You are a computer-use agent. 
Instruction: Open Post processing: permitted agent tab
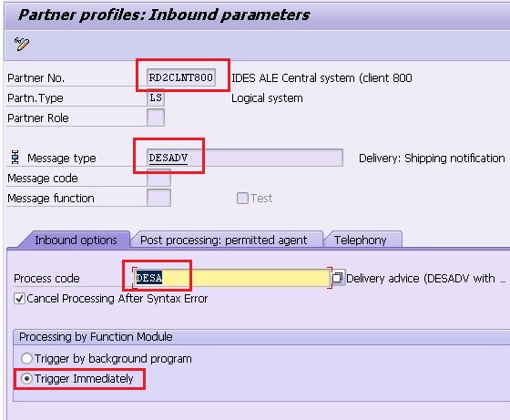point(224,241)
